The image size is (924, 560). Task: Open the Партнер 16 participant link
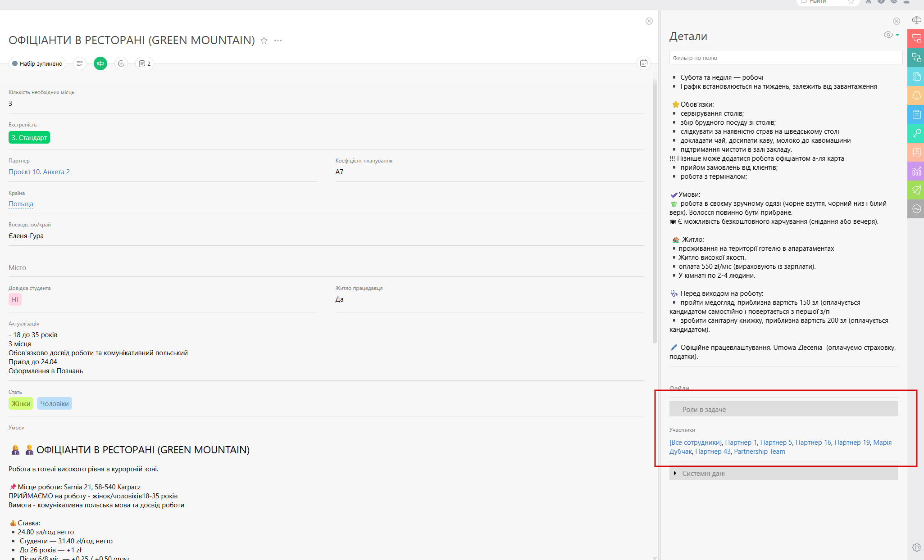pos(813,443)
